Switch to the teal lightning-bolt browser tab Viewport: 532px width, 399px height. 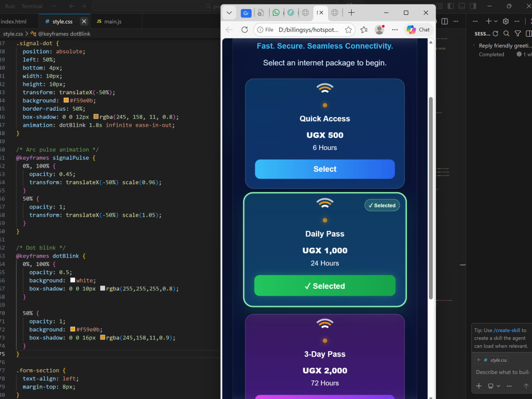point(291,13)
